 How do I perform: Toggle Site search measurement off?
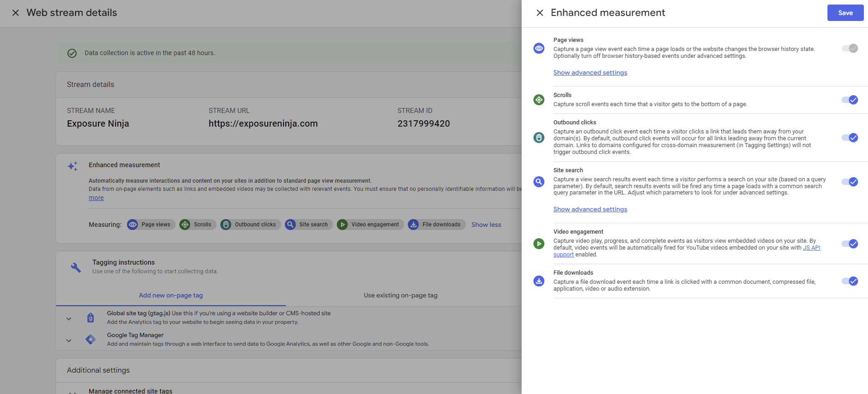click(x=850, y=182)
